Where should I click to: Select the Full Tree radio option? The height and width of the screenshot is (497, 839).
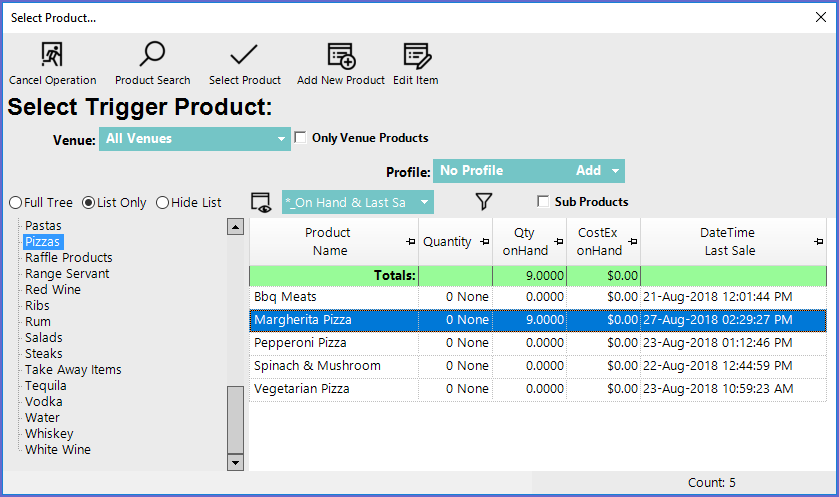pos(15,203)
